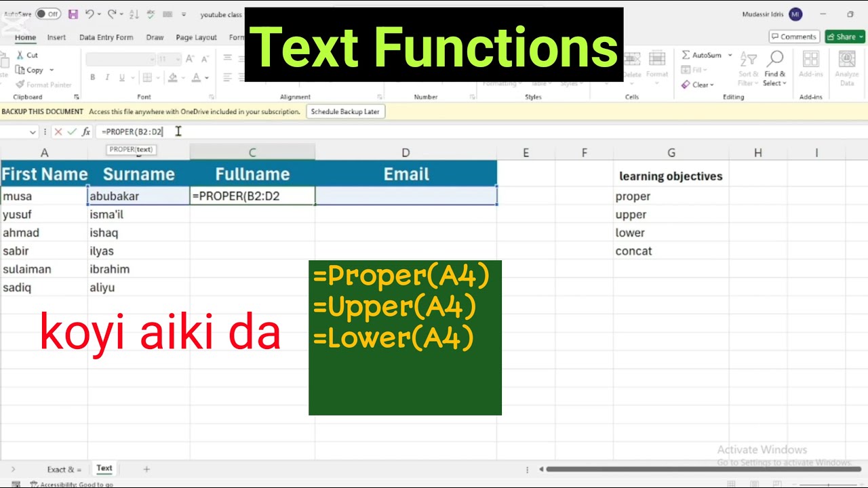Toggle Bold formatting
The image size is (868, 488).
click(92, 78)
